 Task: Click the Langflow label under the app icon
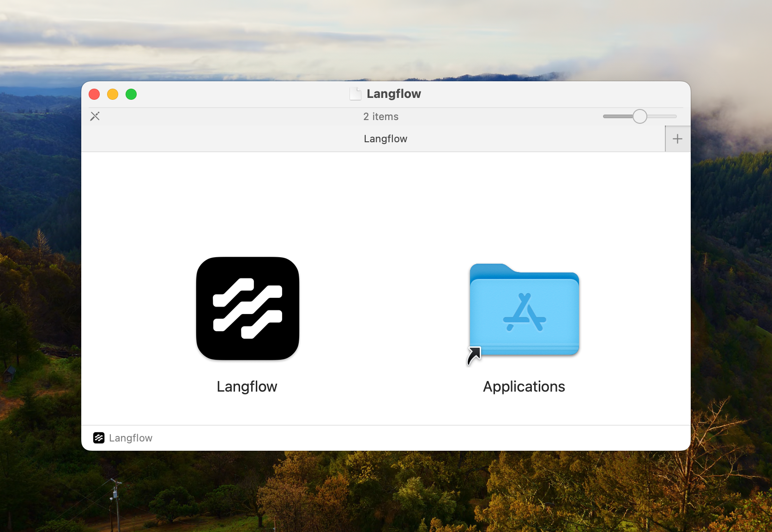[x=247, y=387]
